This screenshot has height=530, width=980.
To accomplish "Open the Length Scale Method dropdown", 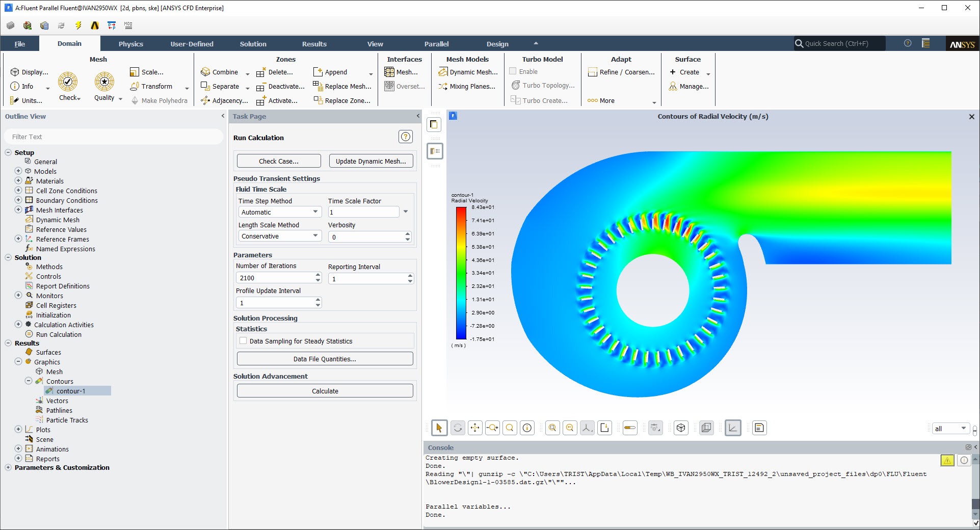I will [x=280, y=236].
